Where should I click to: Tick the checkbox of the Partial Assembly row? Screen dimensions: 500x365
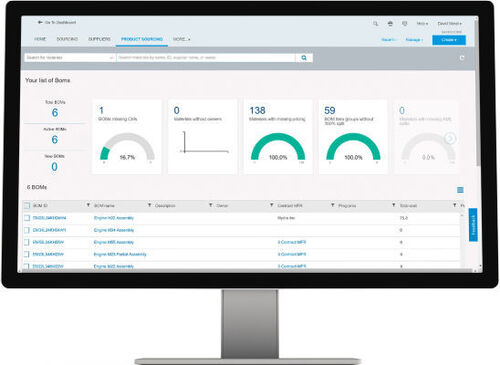(27, 254)
